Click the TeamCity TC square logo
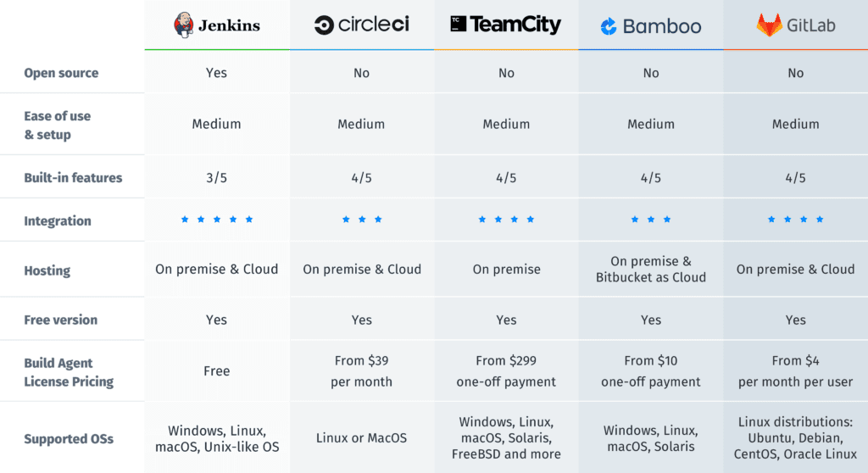 click(x=458, y=24)
